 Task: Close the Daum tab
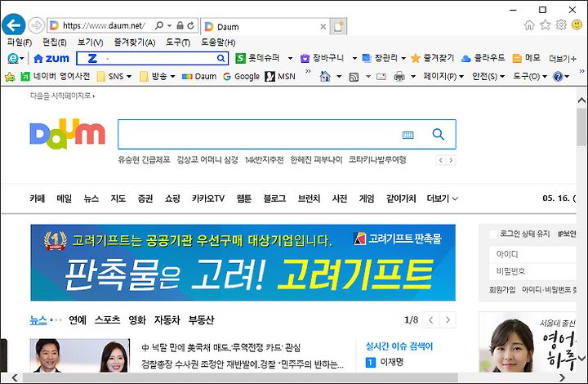[323, 27]
